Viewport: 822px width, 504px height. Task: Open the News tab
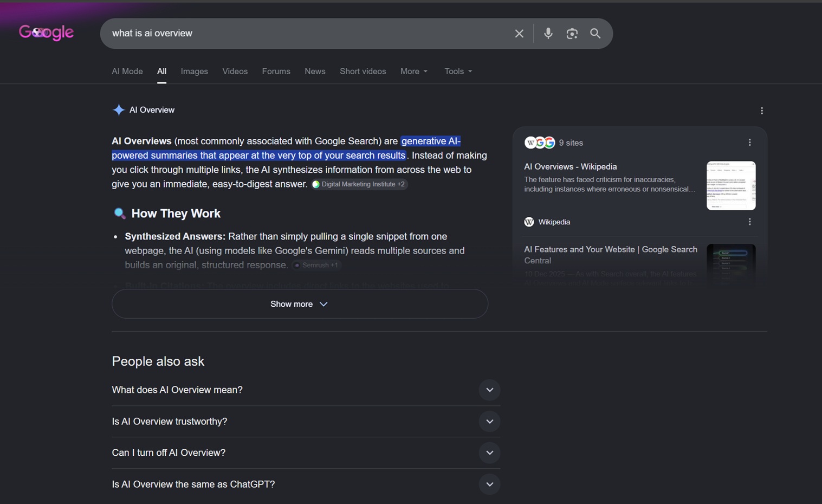315,72
